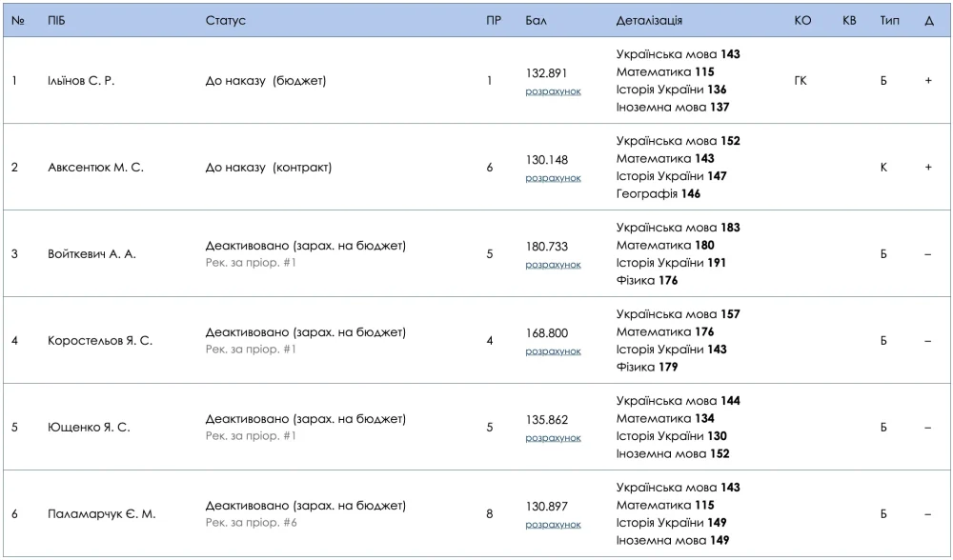Image resolution: width=953 pixels, height=560 pixels.
Task: Open розрахунок link under score 130.897
Action: (x=553, y=525)
